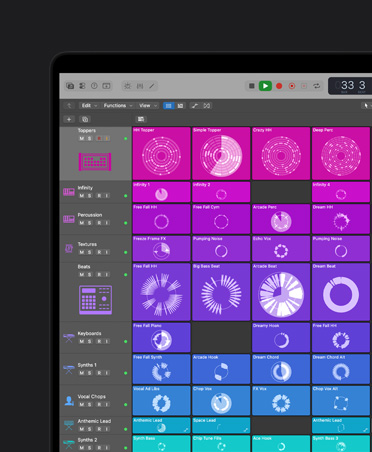Open the Editors pencil icon
372x452 pixels.
[x=152, y=86]
